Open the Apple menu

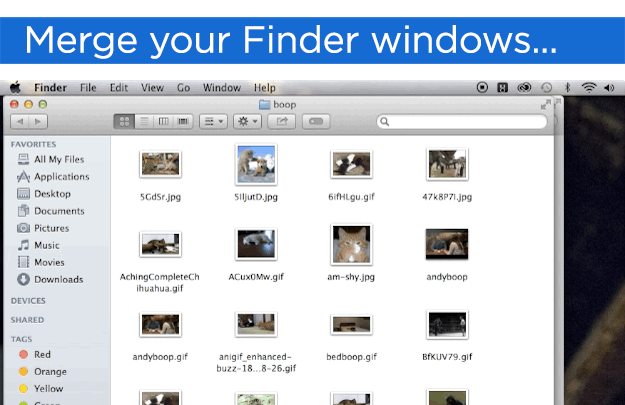coord(15,87)
